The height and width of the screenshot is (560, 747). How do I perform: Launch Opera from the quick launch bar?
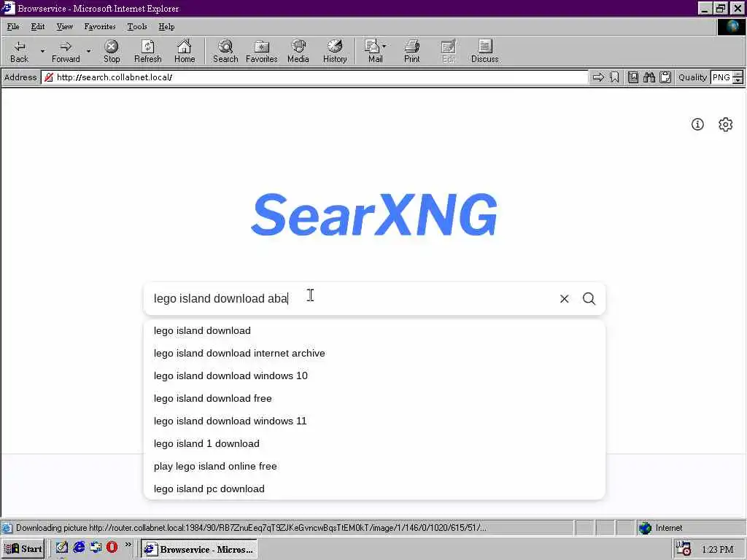[x=112, y=547]
